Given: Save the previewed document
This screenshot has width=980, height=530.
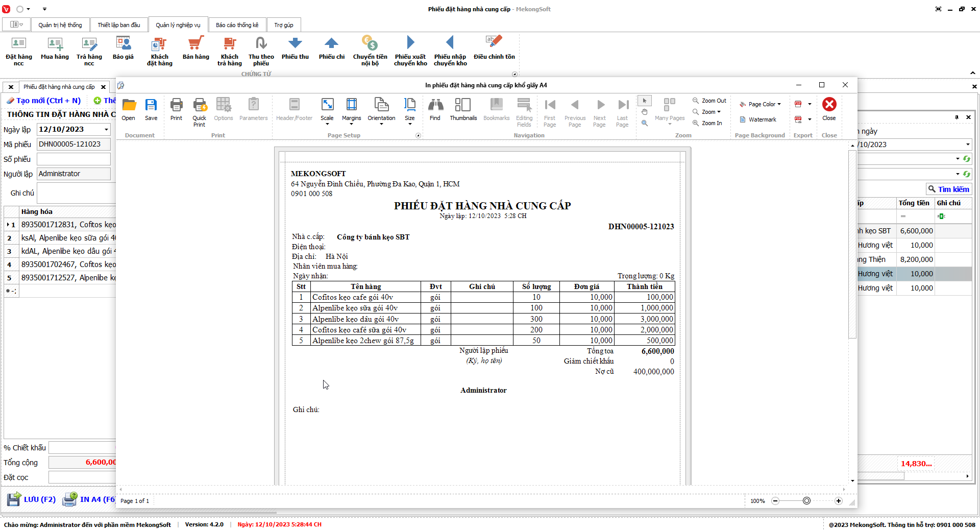Looking at the screenshot, I should point(151,109).
